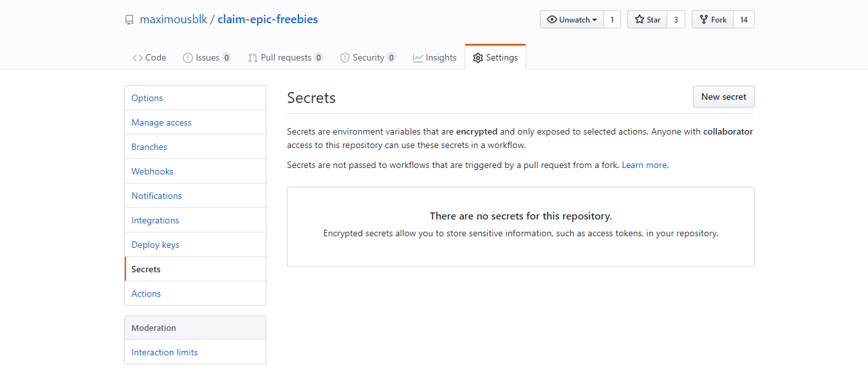
Task: Open Manage access in settings sidebar
Action: (x=195, y=122)
